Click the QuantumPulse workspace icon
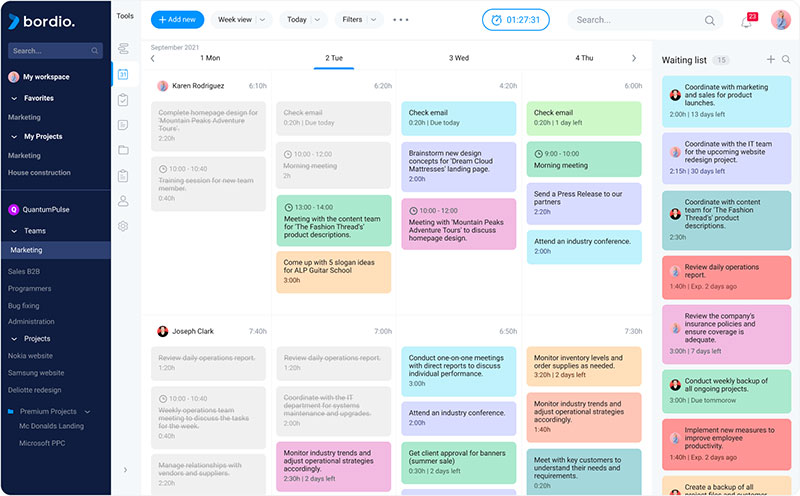This screenshot has width=800, height=496. click(x=14, y=209)
